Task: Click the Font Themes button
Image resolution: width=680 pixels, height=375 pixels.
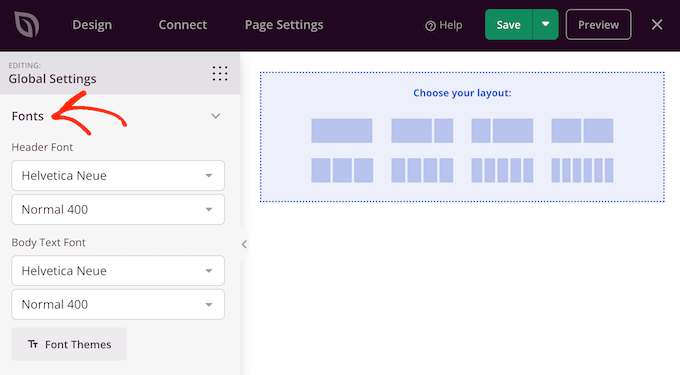Action: tap(69, 344)
